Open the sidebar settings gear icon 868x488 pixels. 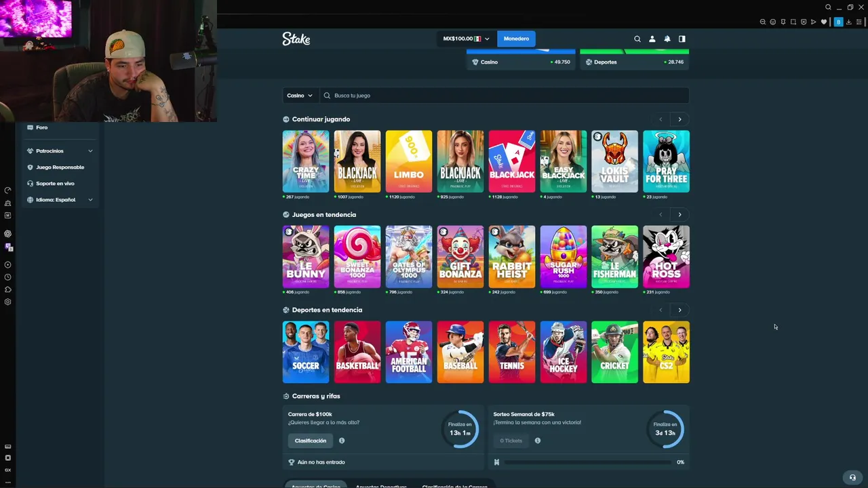coord(7,302)
